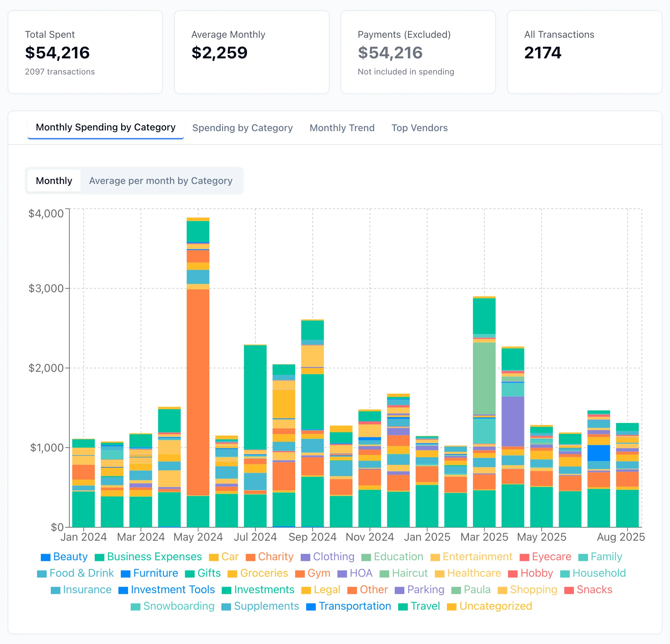670x644 pixels.
Task: Click the Aug 2025 stacked bar
Action: (x=627, y=475)
